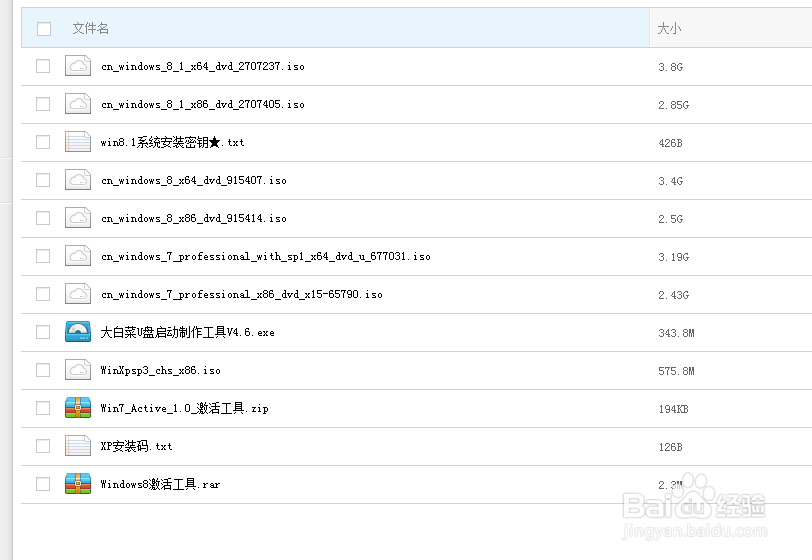Image resolution: width=812 pixels, height=560 pixels.
Task: Select the checkbox for 大白菜U盘启动制作工具V4.6.exe
Action: (x=43, y=332)
